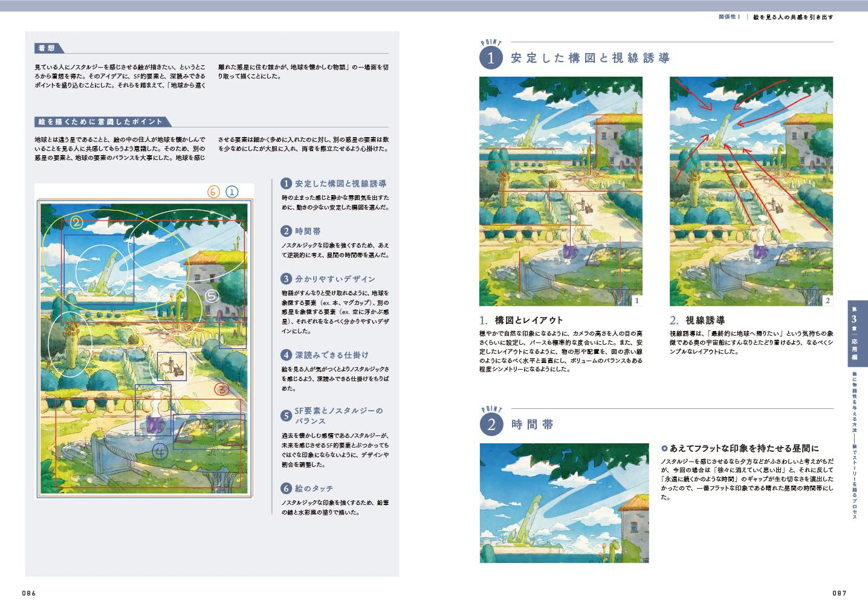
Task: Click the yellow circled 2 on the annotated illustration
Action: coord(76,223)
